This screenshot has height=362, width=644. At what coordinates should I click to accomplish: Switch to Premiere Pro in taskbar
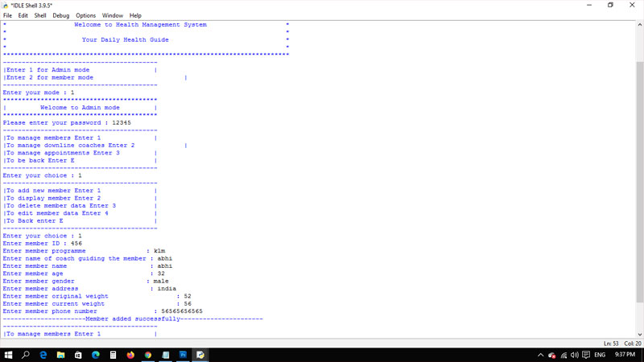pyautogui.click(x=183, y=355)
